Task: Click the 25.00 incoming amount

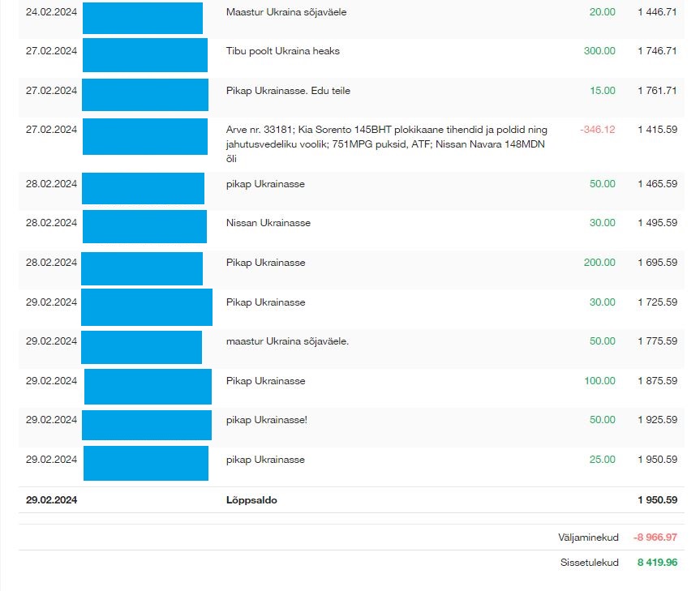Action: 603,460
